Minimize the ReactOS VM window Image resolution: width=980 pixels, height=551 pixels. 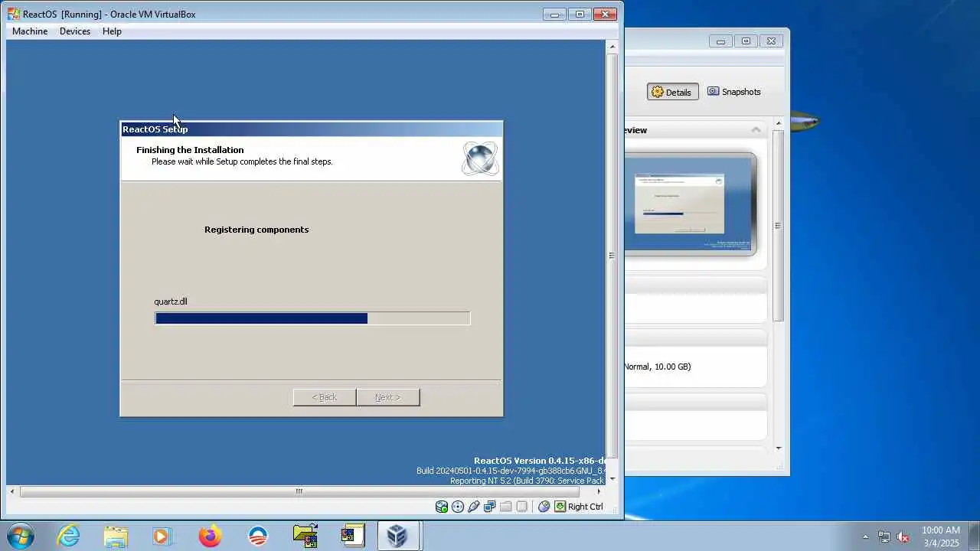click(x=554, y=14)
